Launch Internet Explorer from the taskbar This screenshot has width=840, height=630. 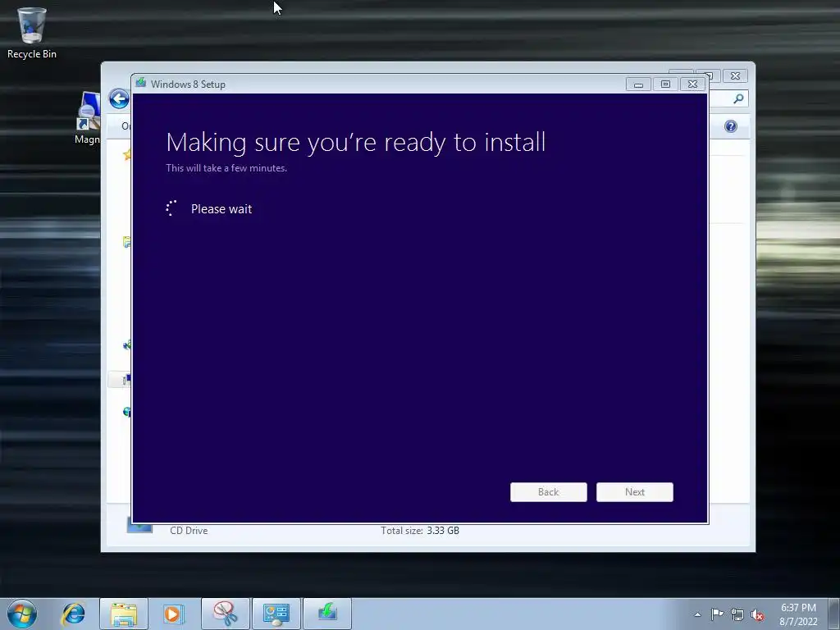click(73, 614)
